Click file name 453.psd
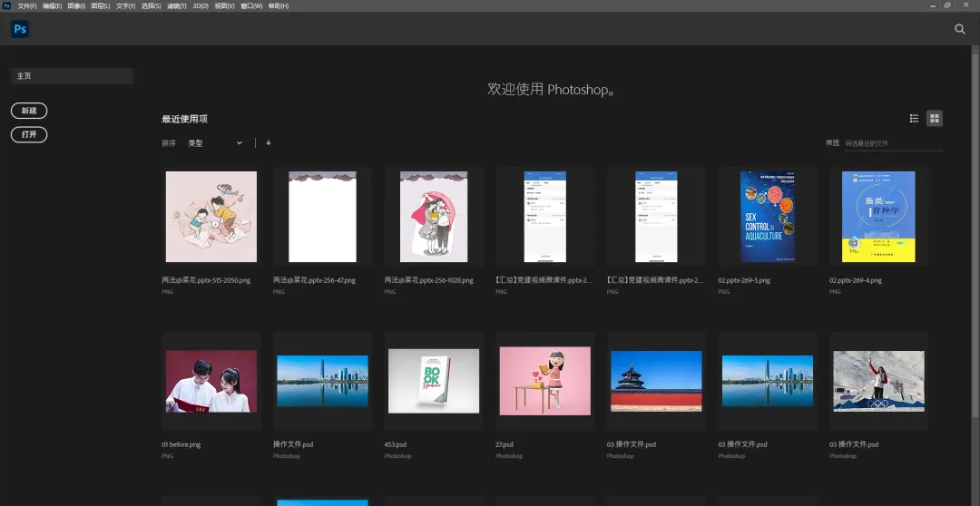980x506 pixels. click(395, 444)
